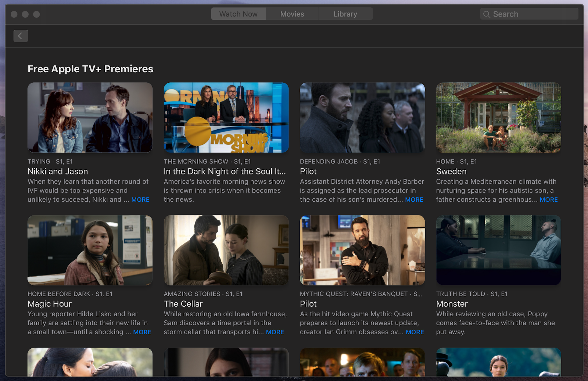Open the Defending Jacob thumbnail
Screen dimensions: 588x381
(362, 118)
